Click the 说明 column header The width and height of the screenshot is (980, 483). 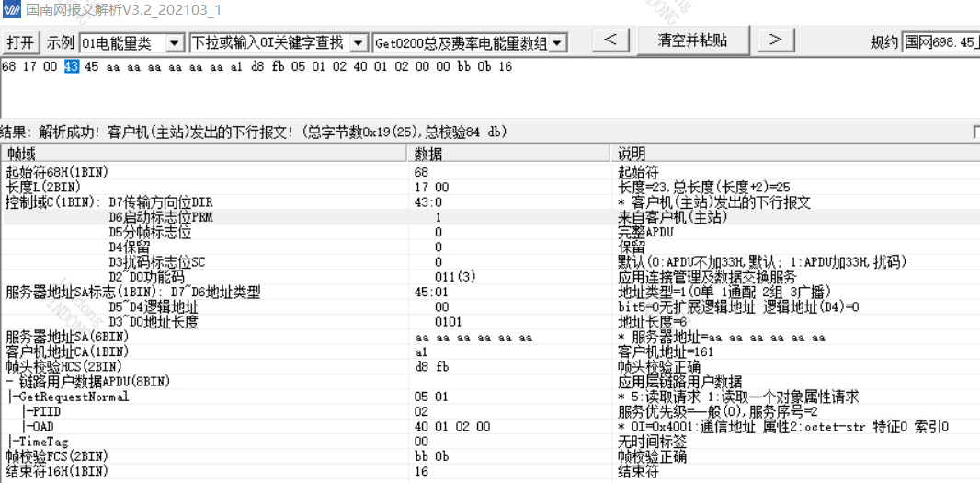coord(795,154)
